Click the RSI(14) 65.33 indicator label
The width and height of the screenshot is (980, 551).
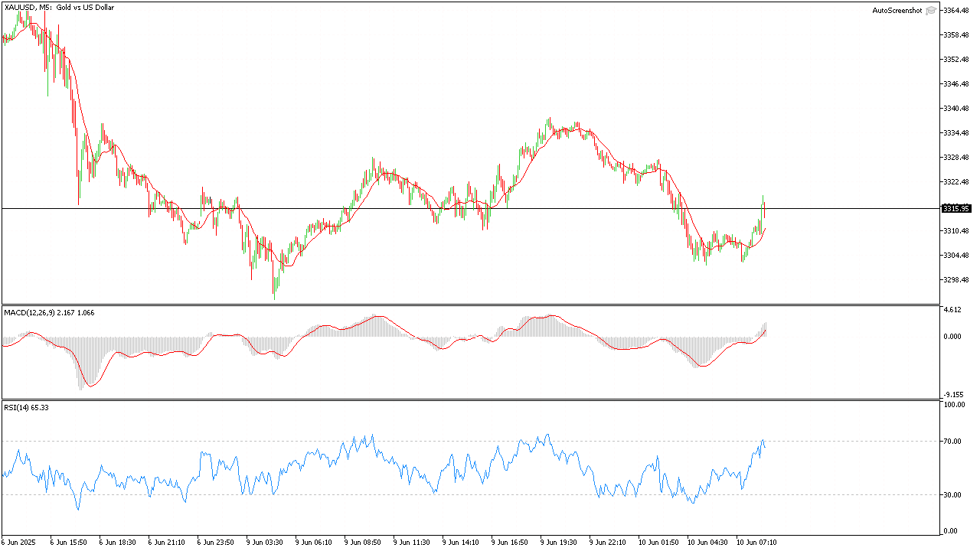(27, 407)
